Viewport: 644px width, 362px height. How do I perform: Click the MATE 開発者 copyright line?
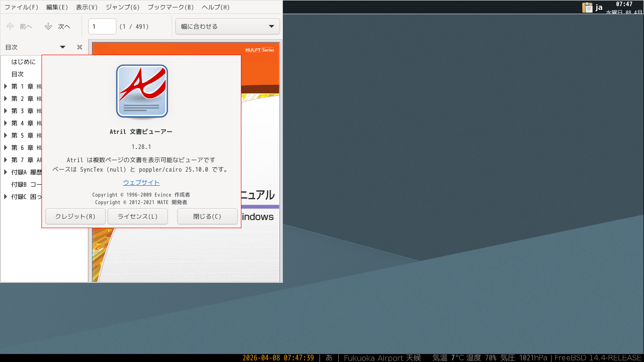[x=141, y=202]
